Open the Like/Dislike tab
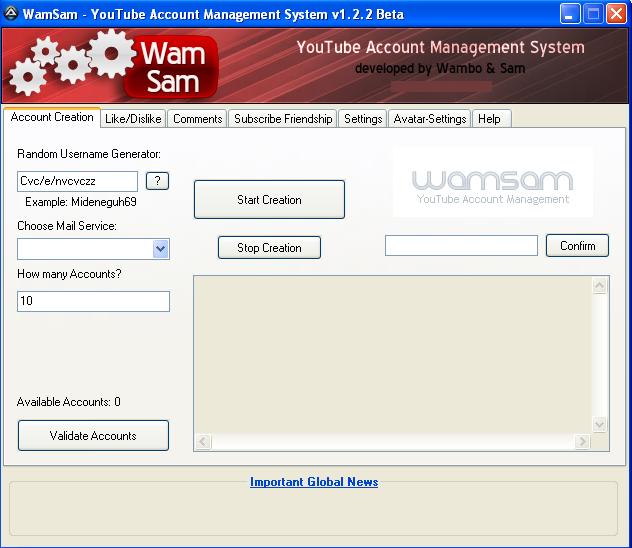Image resolution: width=632 pixels, height=548 pixels. pyautogui.click(x=133, y=119)
